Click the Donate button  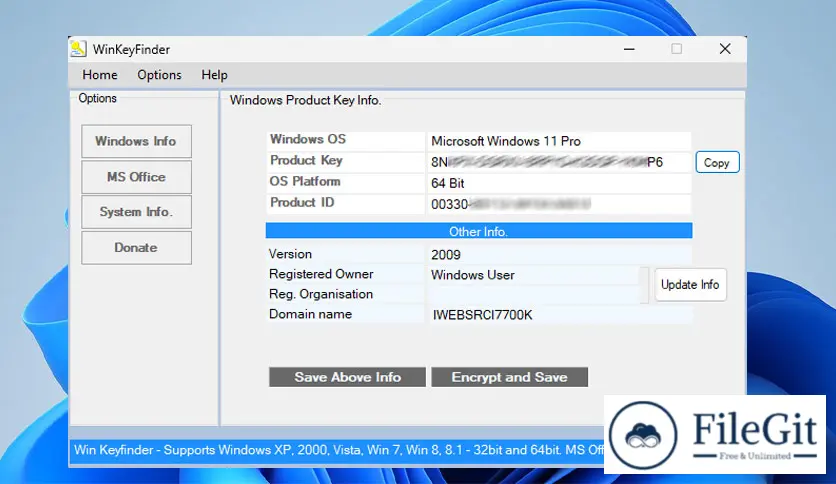[136, 248]
